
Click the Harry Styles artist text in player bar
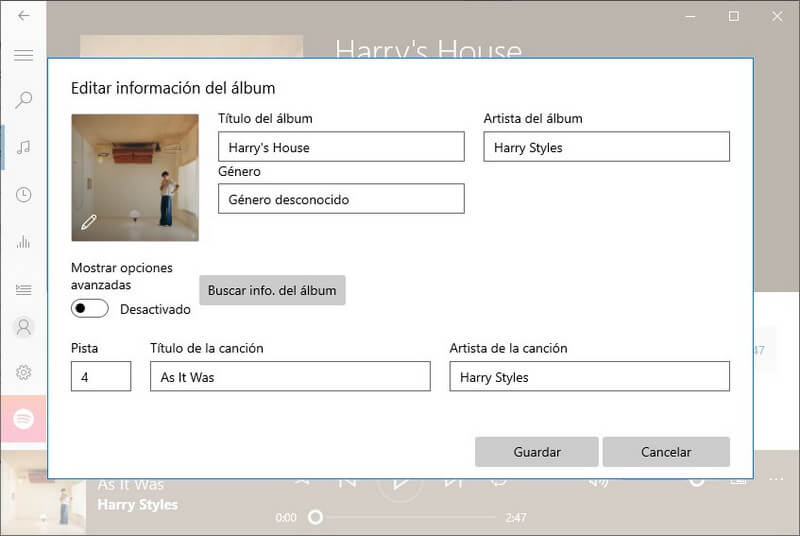pyautogui.click(x=138, y=505)
